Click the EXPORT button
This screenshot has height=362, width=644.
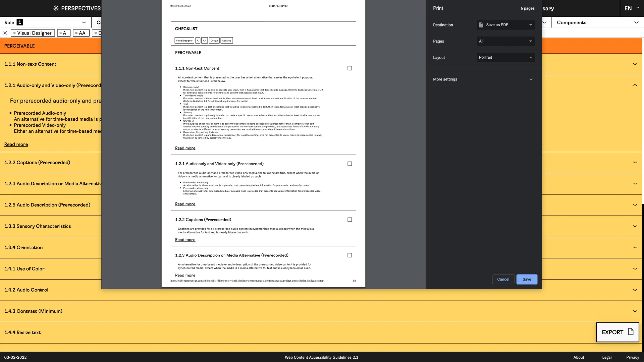tap(617, 332)
